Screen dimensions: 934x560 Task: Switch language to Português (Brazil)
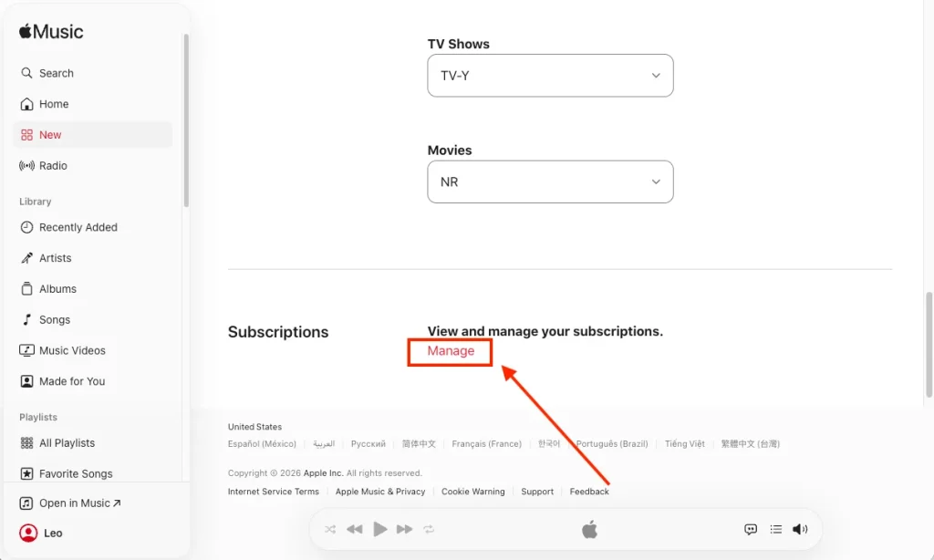[x=612, y=444]
